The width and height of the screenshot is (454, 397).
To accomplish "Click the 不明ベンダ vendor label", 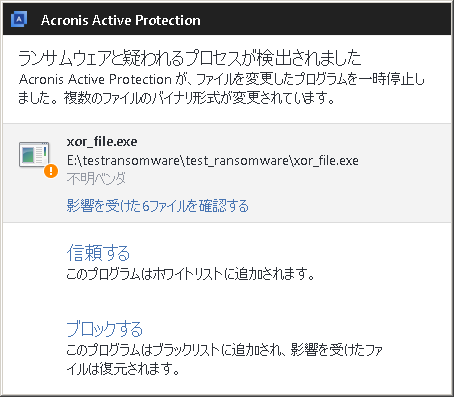I will coord(96,179).
